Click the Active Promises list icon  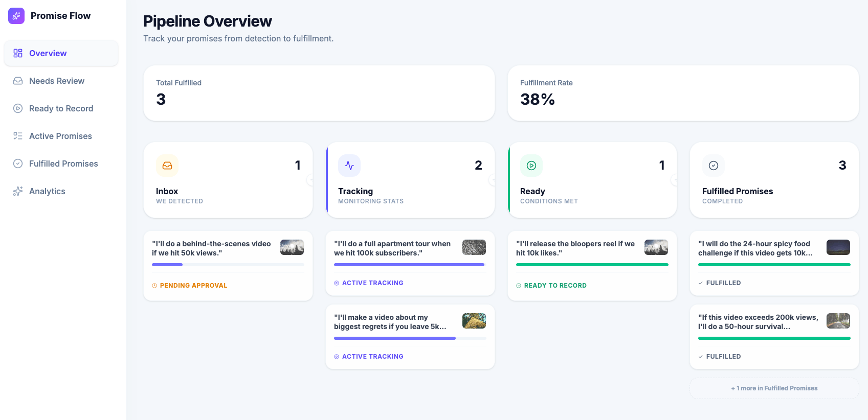(x=18, y=136)
